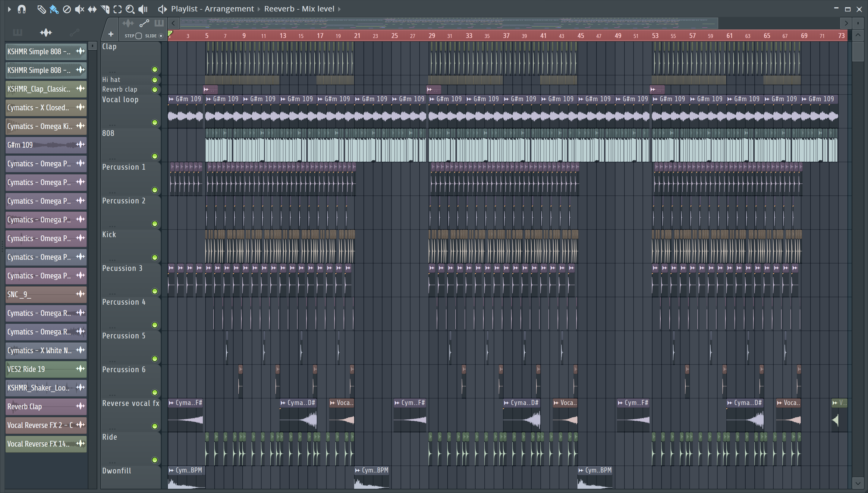
Task: Mute the Ride track
Action: point(155,460)
